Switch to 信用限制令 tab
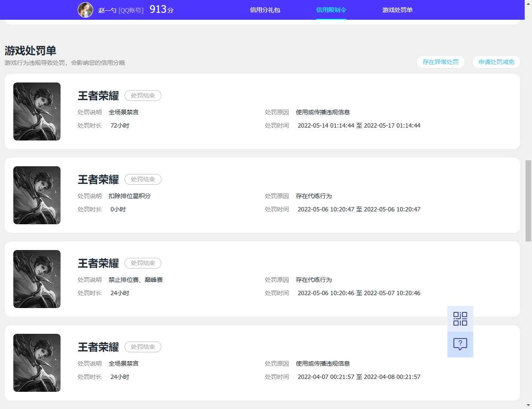The width and height of the screenshot is (532, 409). pyautogui.click(x=331, y=10)
